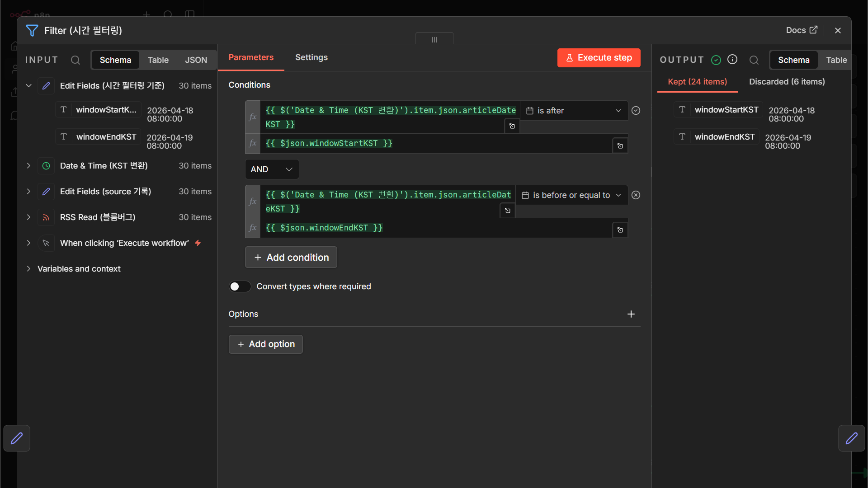868x488 pixels.
Task: Click the Date & Time clock node icon
Action: click(x=46, y=166)
